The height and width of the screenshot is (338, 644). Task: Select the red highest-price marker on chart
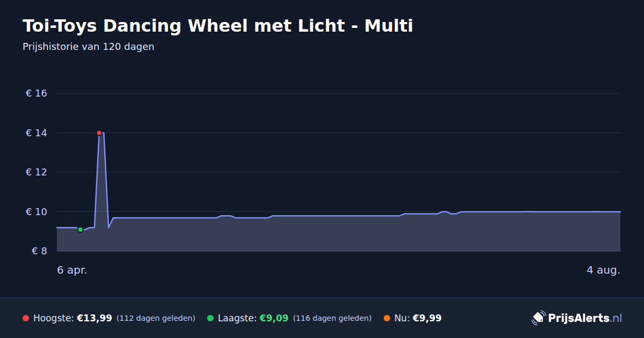(99, 133)
